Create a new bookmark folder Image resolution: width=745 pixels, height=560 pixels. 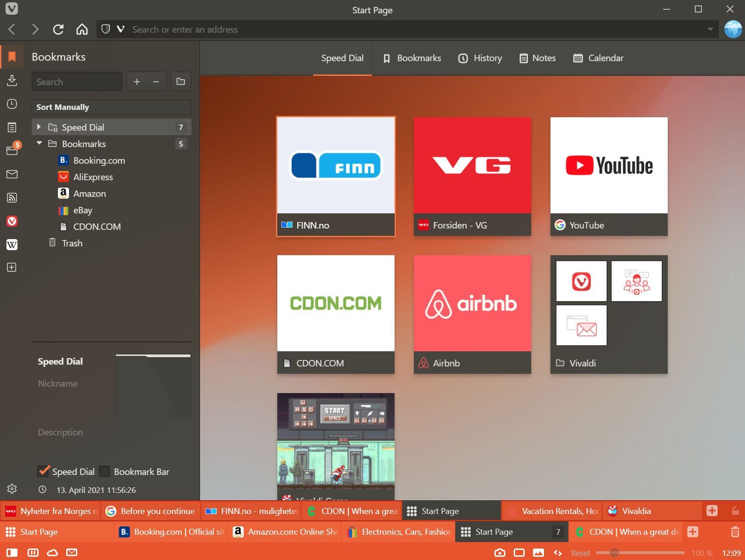point(181,82)
